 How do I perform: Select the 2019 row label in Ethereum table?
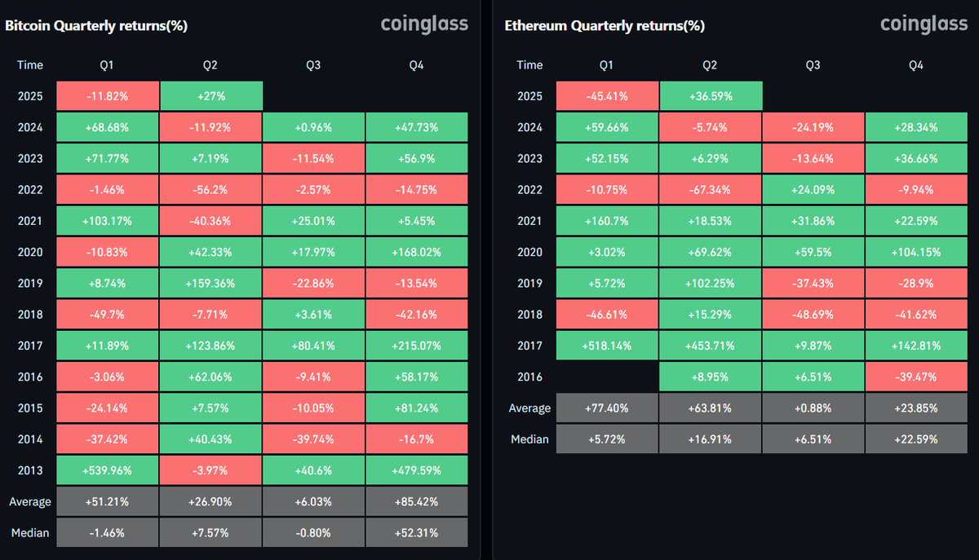coord(529,283)
